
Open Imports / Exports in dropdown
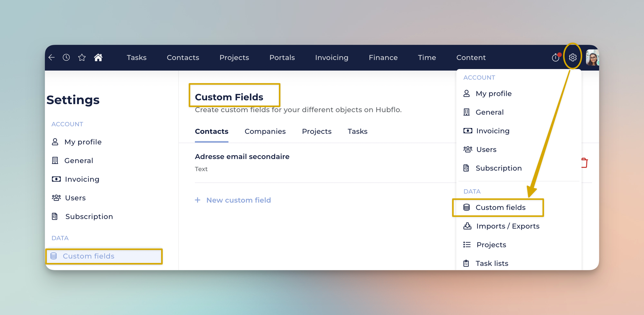507,226
